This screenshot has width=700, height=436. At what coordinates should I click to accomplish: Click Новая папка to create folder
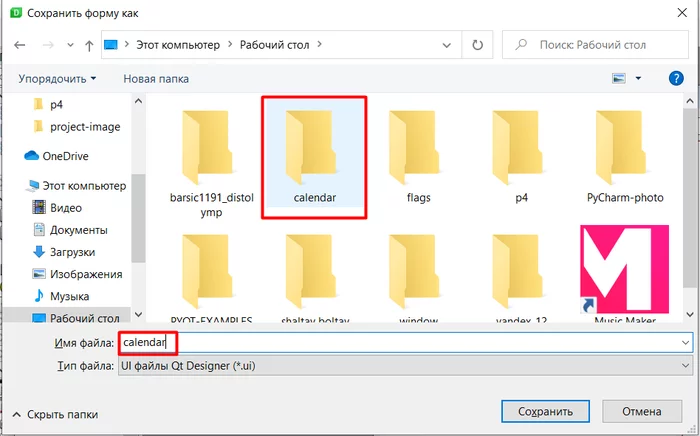click(x=156, y=79)
